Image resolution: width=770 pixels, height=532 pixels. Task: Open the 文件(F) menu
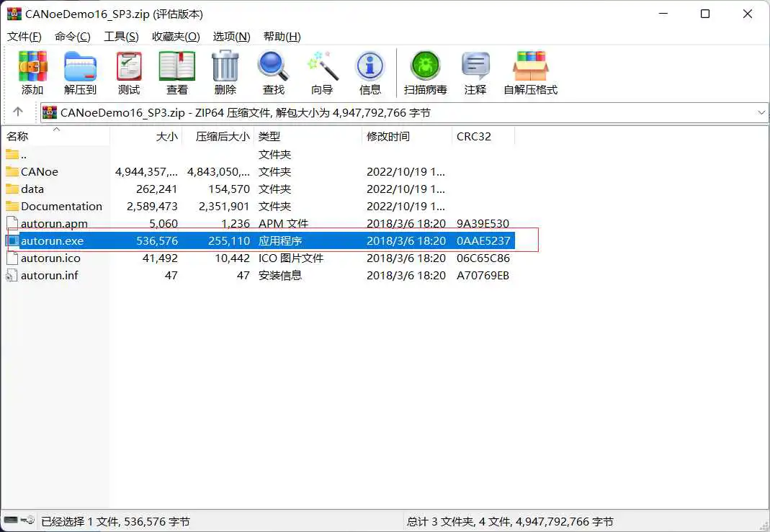[24, 37]
